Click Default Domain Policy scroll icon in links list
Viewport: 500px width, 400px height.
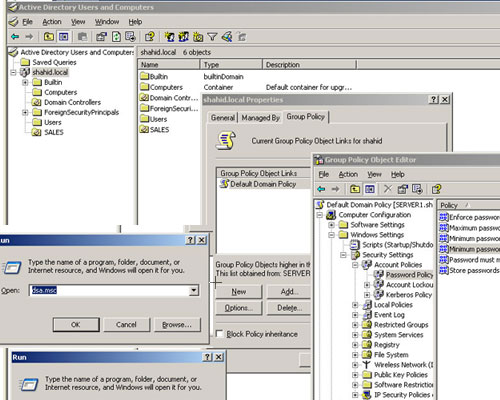pos(224,184)
